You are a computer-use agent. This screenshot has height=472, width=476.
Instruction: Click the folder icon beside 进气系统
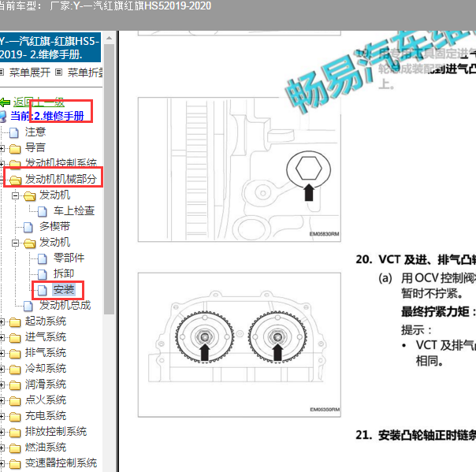[15, 338]
